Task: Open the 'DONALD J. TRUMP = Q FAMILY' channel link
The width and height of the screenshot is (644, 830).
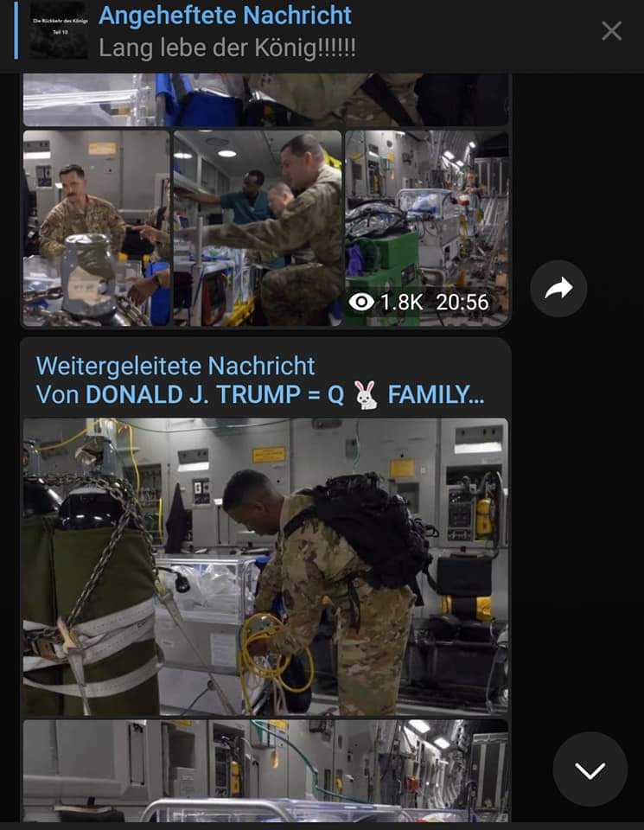Action: [284, 395]
